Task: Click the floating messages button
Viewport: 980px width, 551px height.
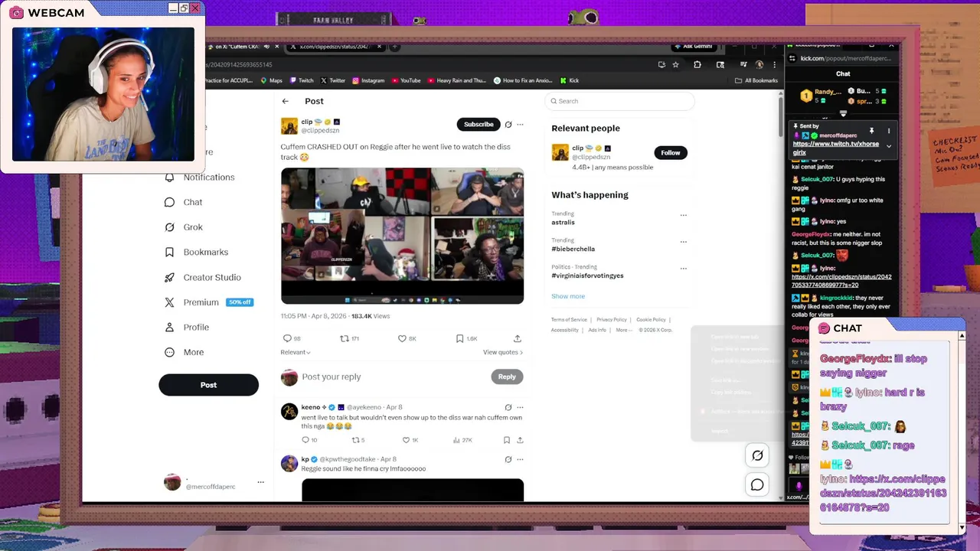Action: (x=757, y=484)
